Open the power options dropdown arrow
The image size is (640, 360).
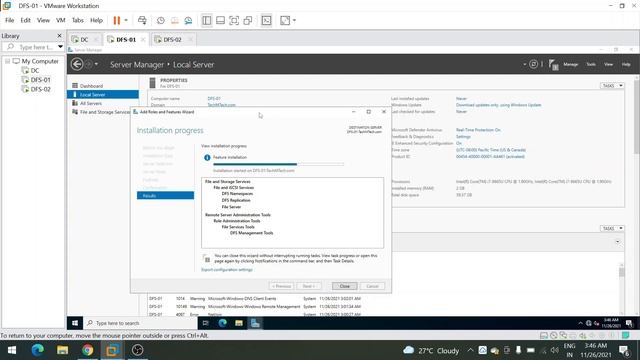(126, 20)
